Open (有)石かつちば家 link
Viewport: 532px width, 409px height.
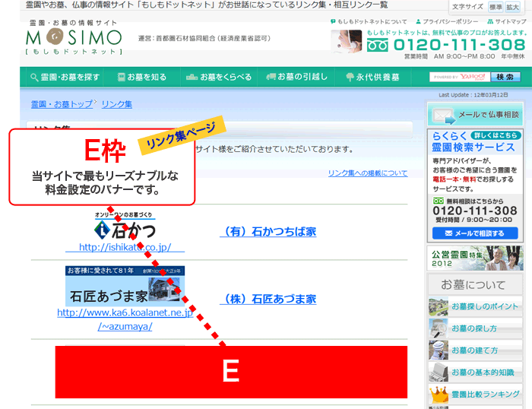(268, 232)
